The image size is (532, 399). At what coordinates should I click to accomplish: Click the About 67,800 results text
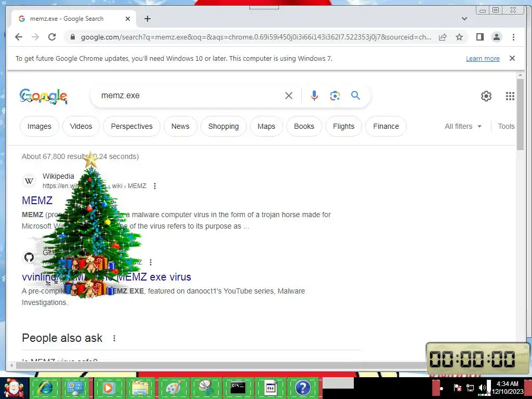pos(80,156)
